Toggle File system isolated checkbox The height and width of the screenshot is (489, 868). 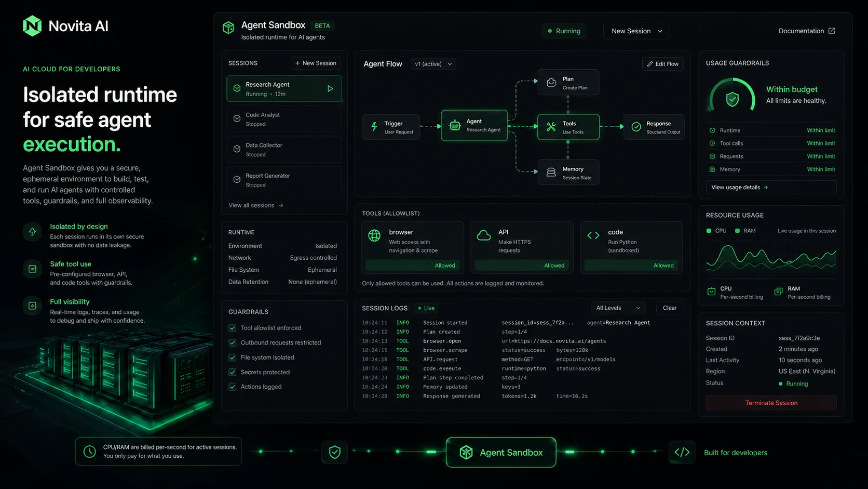coord(233,358)
